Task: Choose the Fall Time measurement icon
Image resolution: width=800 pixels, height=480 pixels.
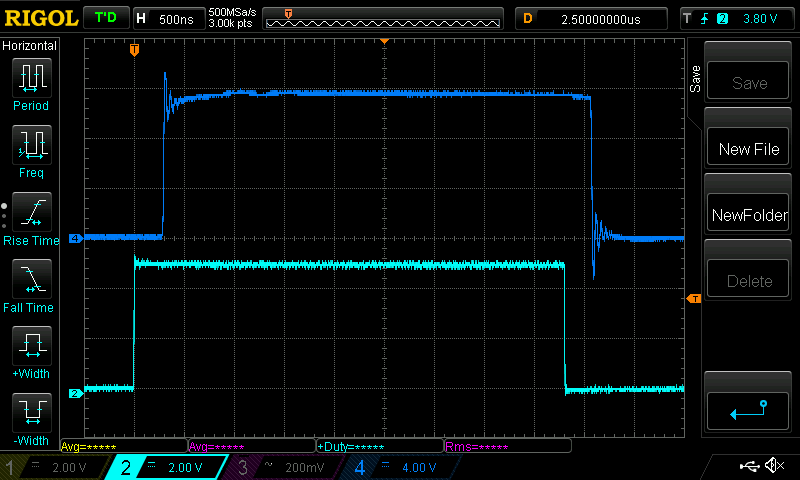Action: coord(31,279)
